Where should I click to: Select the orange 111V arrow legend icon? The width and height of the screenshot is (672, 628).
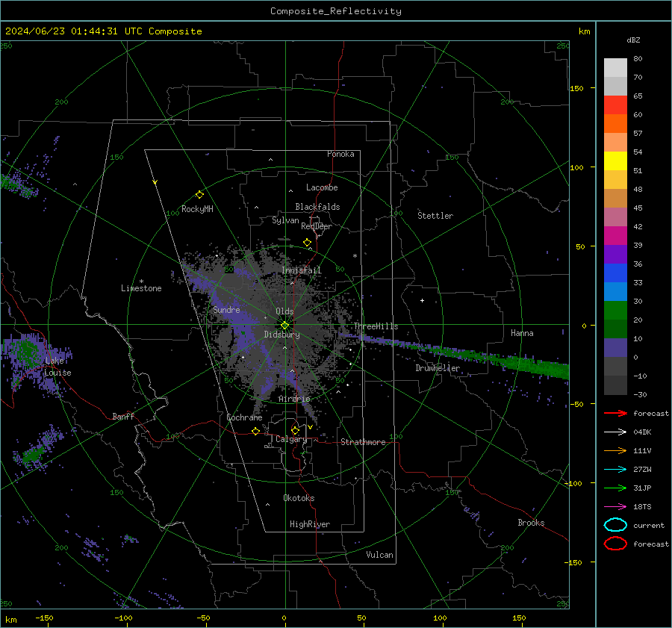[615, 450]
